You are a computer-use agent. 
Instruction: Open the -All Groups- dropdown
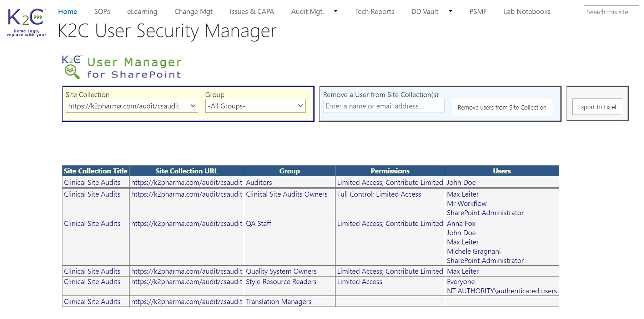click(x=255, y=106)
